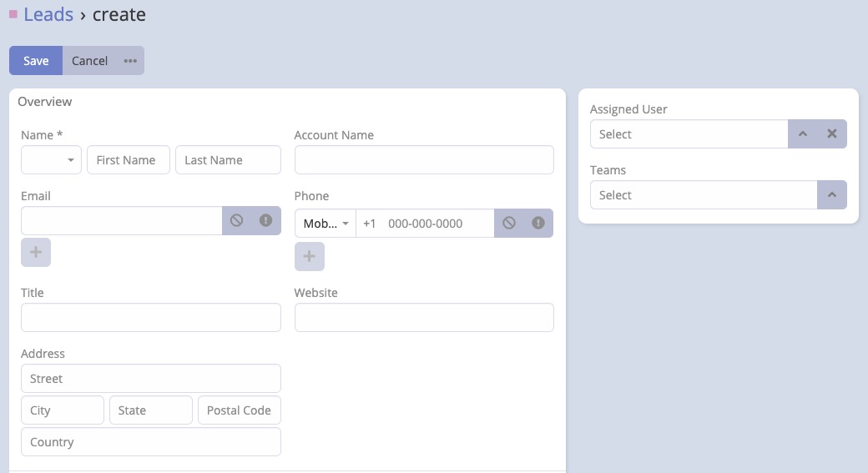Click the Overview panel heading
Viewport: 868px width, 473px height.
[x=45, y=102]
